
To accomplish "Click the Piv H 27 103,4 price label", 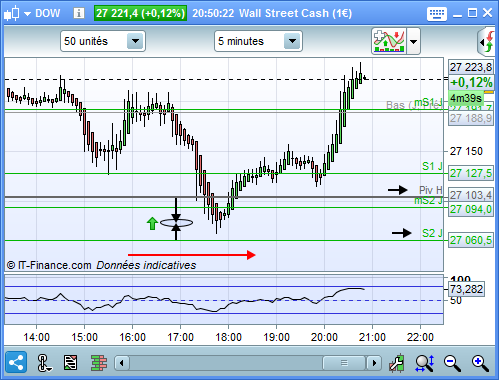I will (471, 195).
